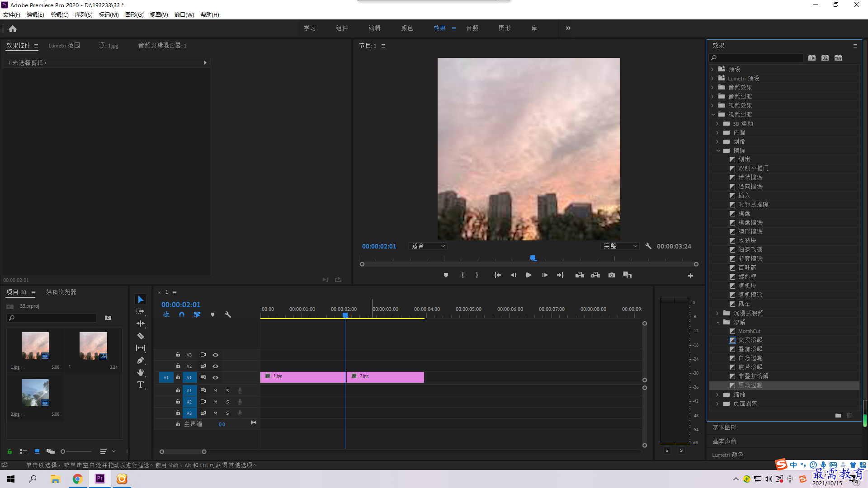Solo track A2
The height and width of the screenshot is (488, 868).
click(x=227, y=402)
